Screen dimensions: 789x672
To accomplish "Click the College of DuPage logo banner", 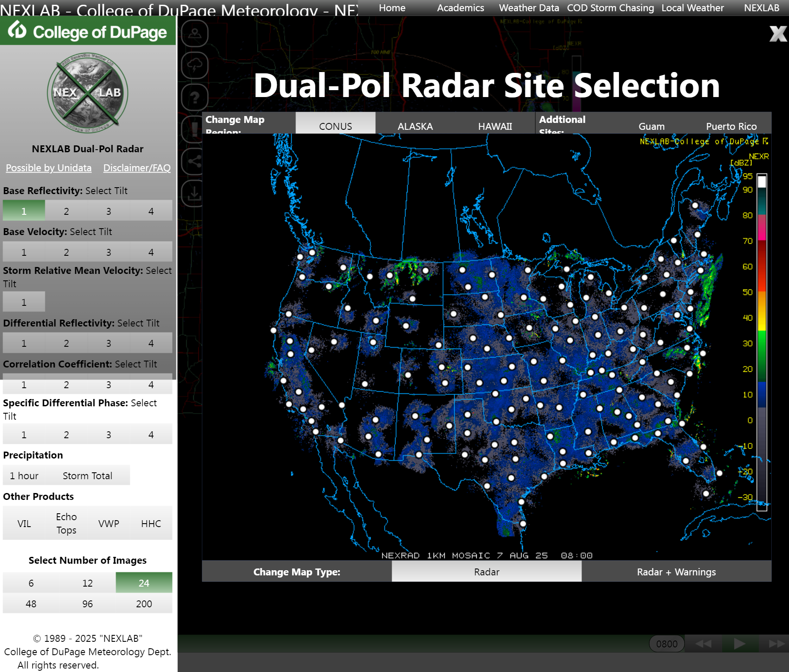I will click(88, 31).
